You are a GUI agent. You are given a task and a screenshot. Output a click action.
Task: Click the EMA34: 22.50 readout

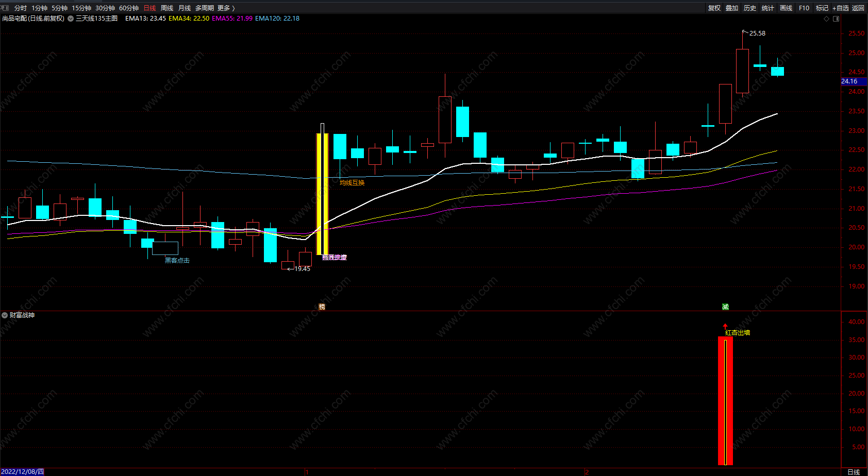pos(189,19)
